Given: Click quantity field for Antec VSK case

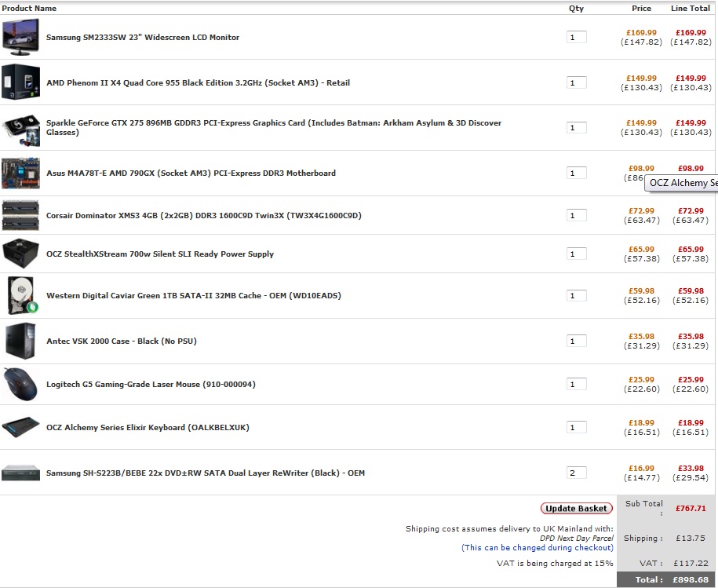Looking at the screenshot, I should click(x=577, y=341).
